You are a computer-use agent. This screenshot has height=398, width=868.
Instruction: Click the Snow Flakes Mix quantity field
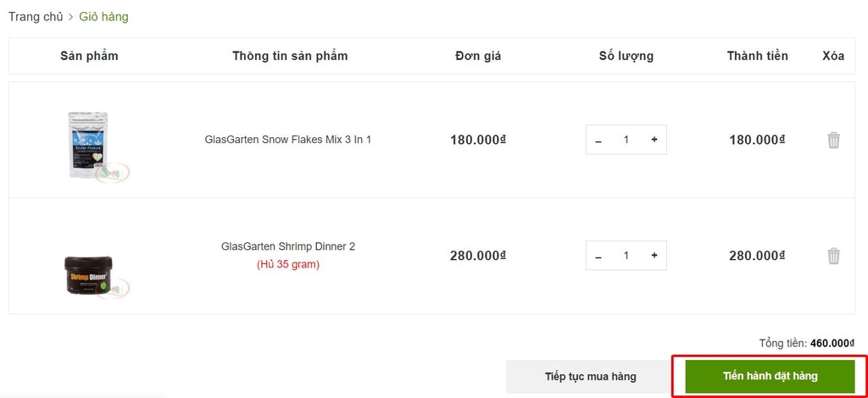(626, 140)
